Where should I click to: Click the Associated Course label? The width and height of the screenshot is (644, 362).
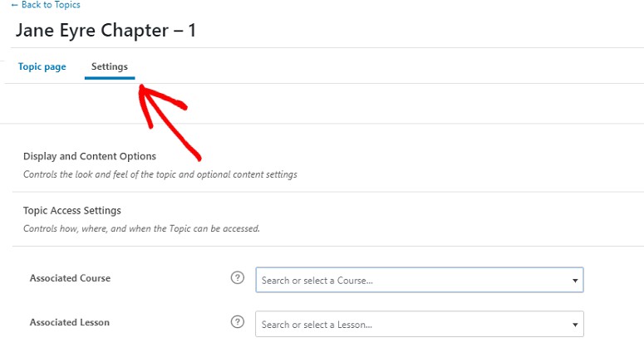point(70,278)
